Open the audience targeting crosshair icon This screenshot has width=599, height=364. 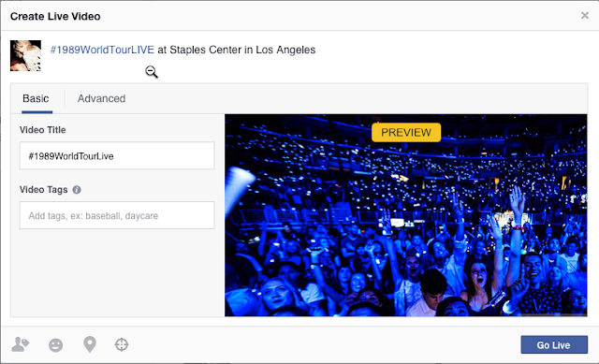[x=122, y=344]
